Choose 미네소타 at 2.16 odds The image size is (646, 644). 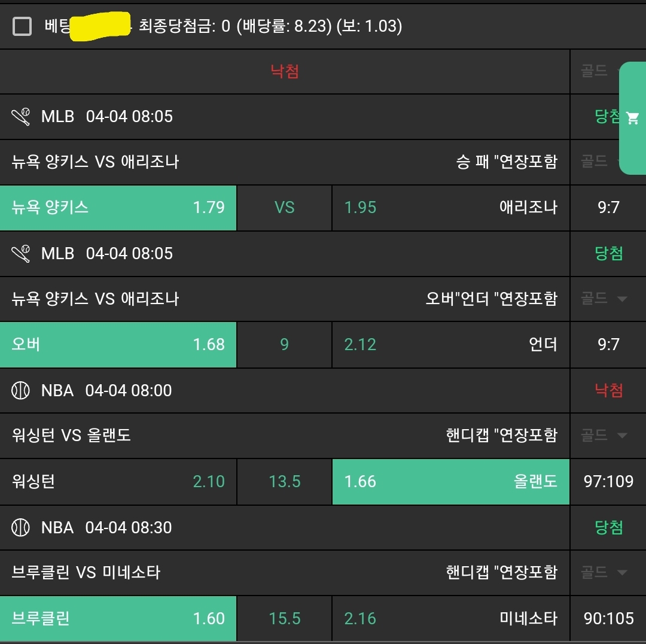click(450, 619)
